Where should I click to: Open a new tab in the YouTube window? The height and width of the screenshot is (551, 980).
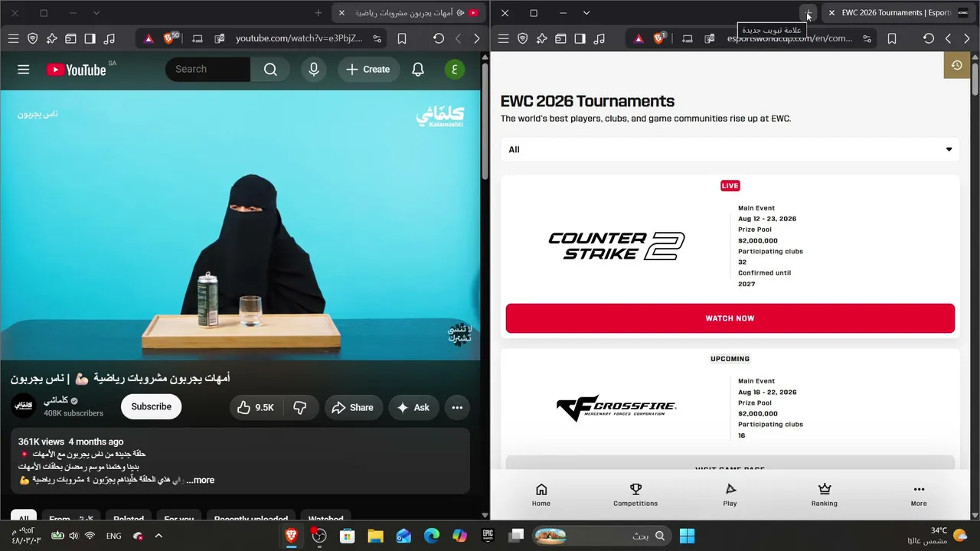point(318,13)
